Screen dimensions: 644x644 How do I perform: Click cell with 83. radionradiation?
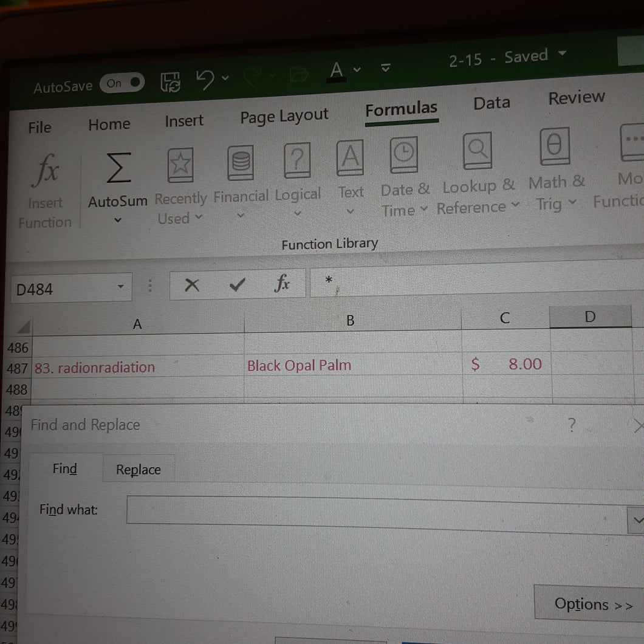click(x=137, y=367)
